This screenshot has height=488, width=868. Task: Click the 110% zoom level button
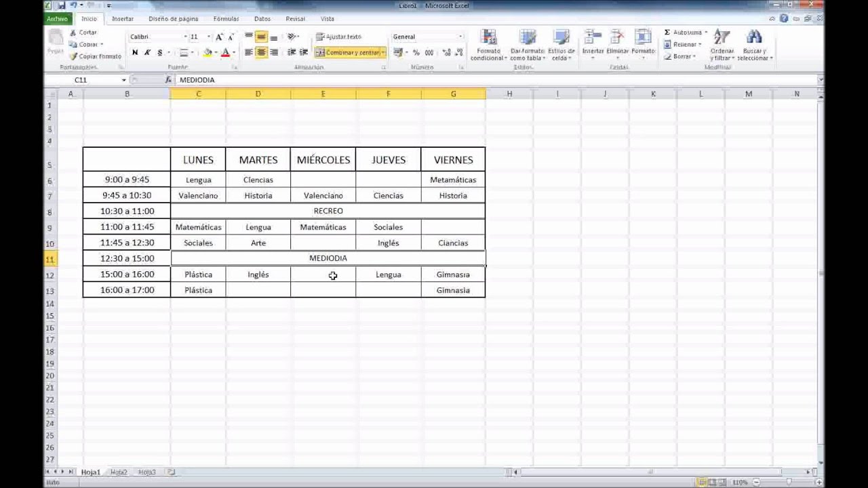[x=740, y=482]
